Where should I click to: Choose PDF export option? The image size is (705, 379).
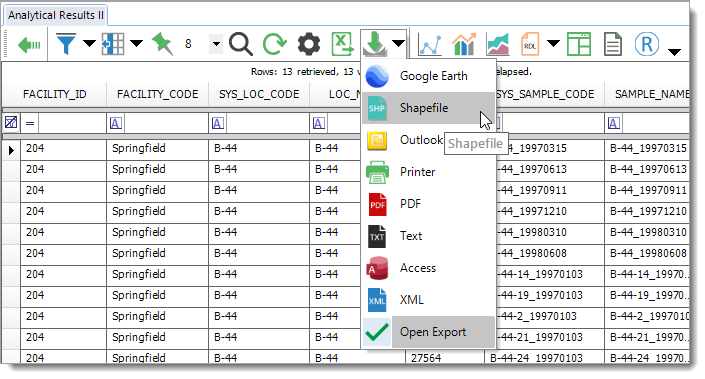428,204
